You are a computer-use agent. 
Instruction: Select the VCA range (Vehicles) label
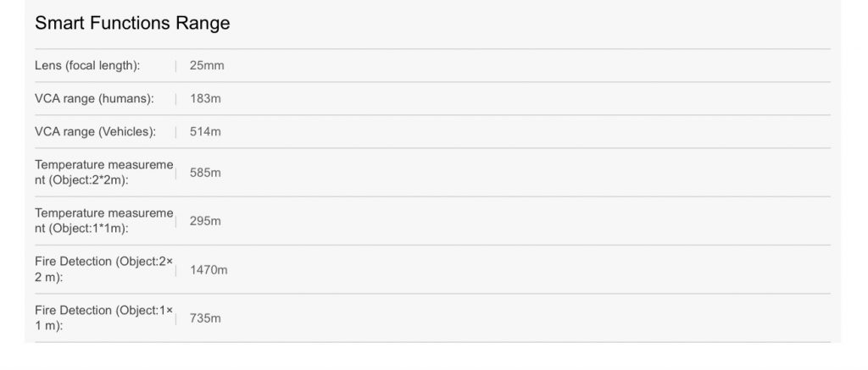click(96, 132)
